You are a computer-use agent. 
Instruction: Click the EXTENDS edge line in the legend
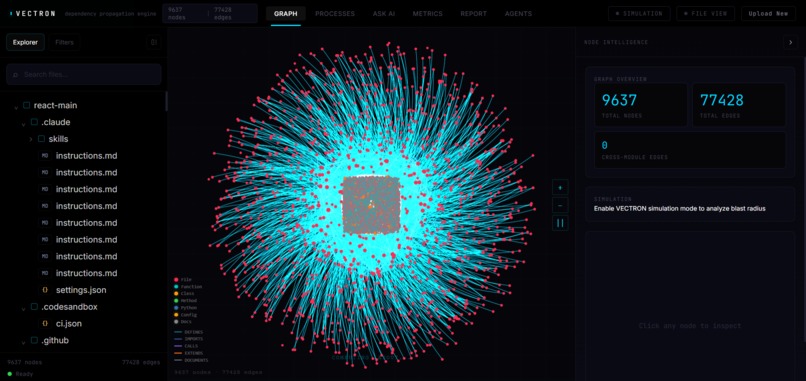pos(177,353)
